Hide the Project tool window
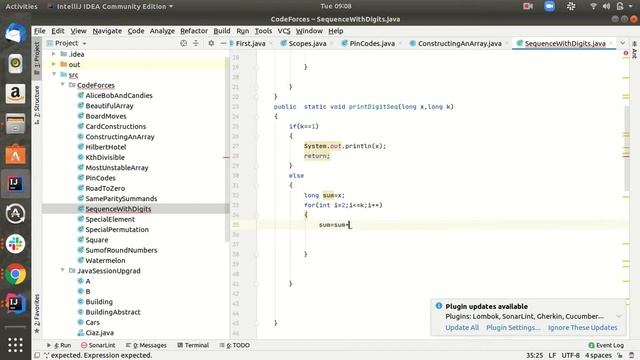 point(223,43)
